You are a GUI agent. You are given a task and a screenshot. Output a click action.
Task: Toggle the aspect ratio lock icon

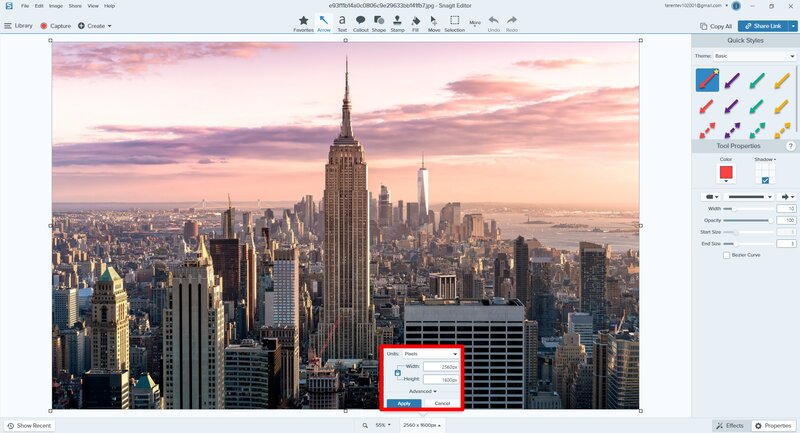point(398,373)
